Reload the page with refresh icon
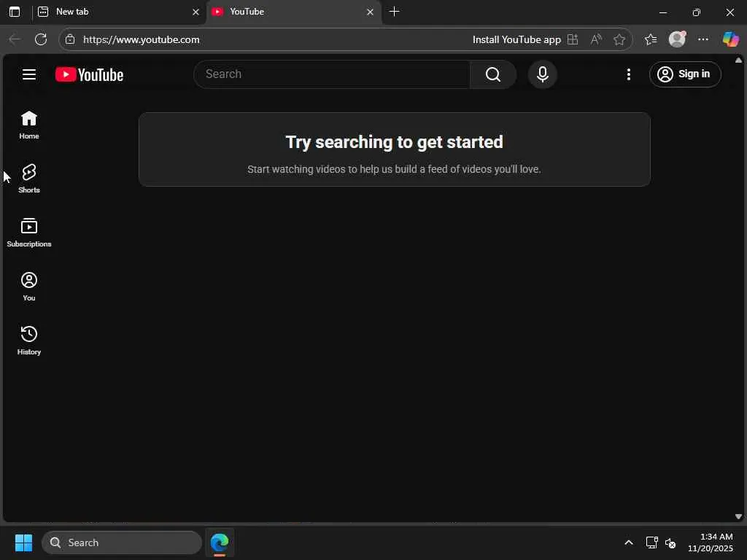This screenshot has width=747, height=560. click(x=41, y=39)
